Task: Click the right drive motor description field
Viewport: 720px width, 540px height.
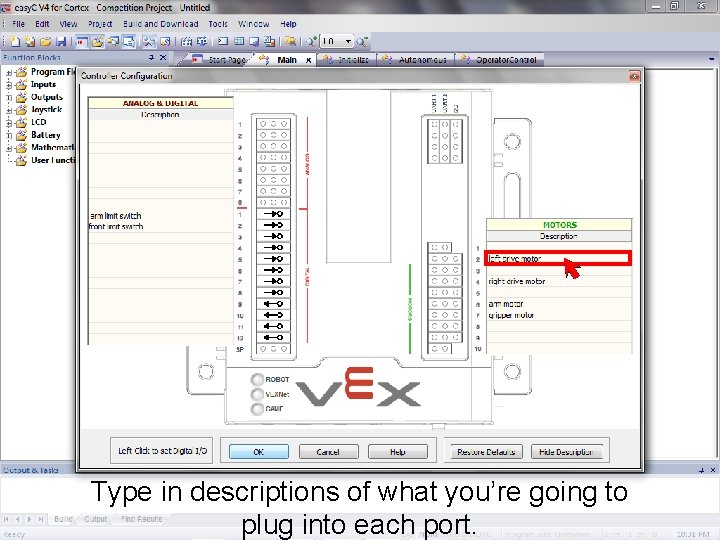Action: coord(559,281)
